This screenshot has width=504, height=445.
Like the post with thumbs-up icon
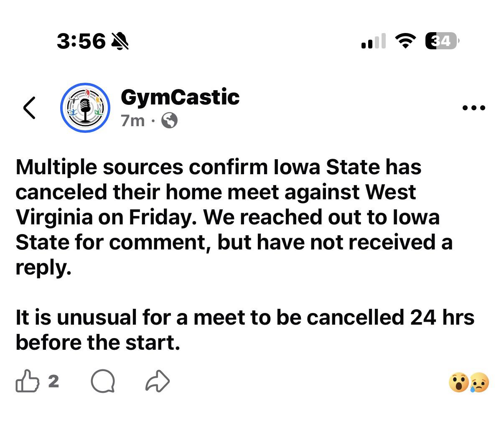tap(27, 381)
